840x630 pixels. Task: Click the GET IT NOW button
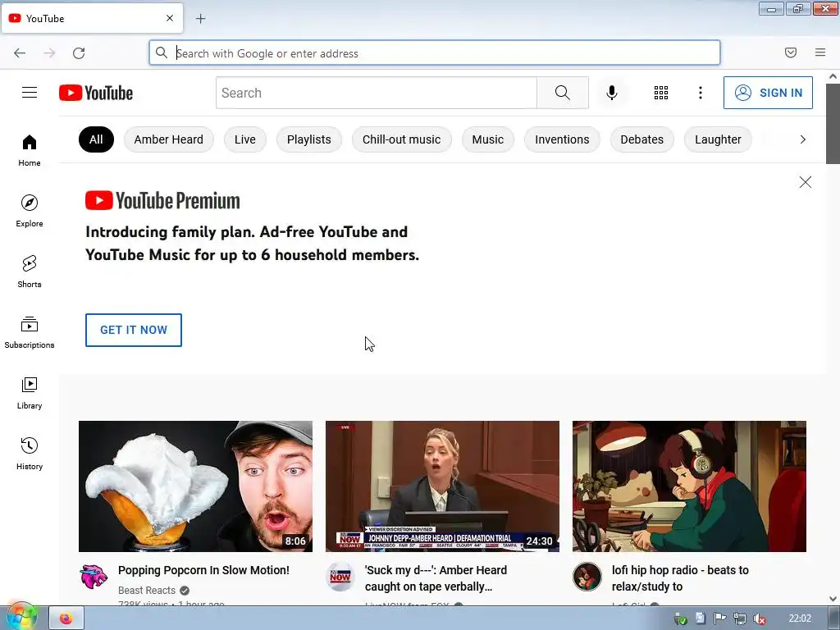(x=134, y=330)
